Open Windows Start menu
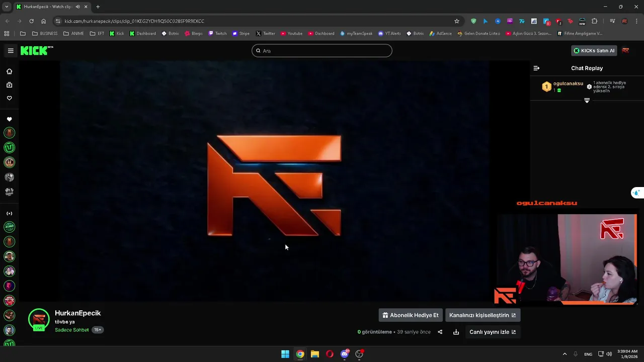Viewport: 644px width, 362px height. pos(285,354)
